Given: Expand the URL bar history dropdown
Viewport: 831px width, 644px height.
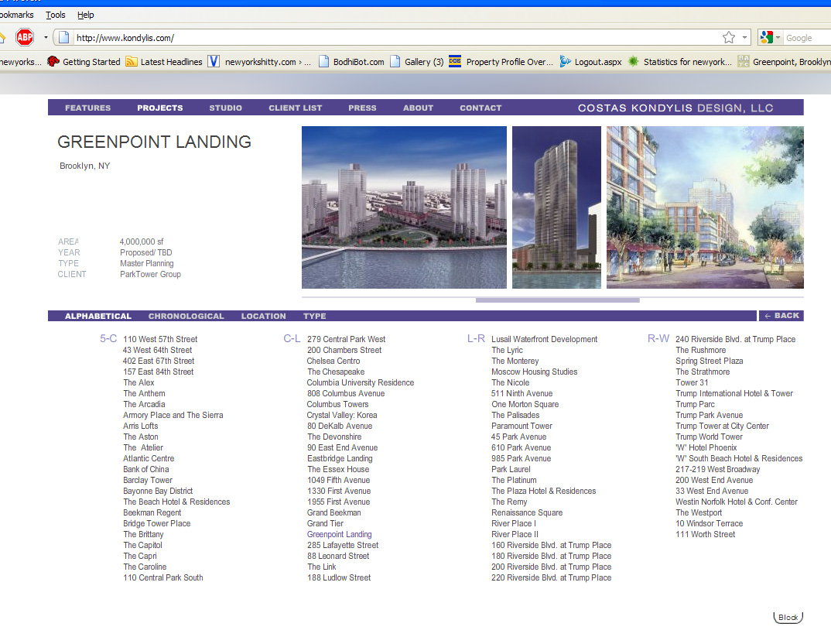Looking at the screenshot, I should (745, 37).
